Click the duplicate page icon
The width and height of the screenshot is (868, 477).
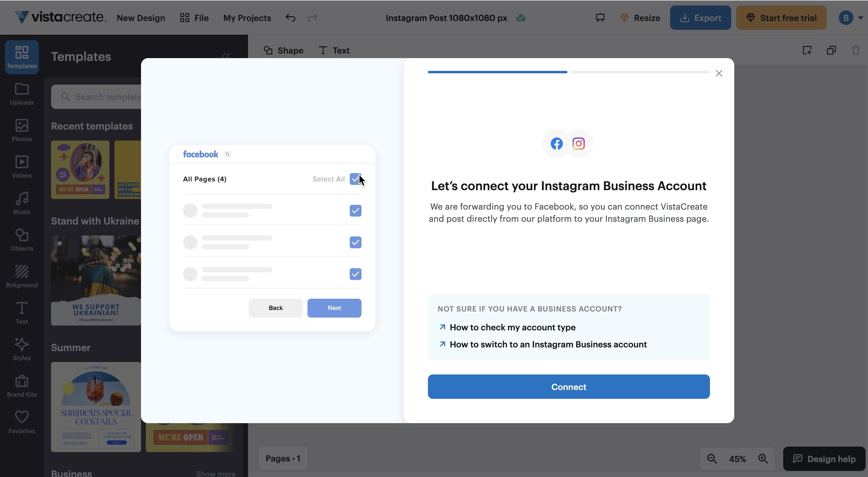click(x=831, y=50)
